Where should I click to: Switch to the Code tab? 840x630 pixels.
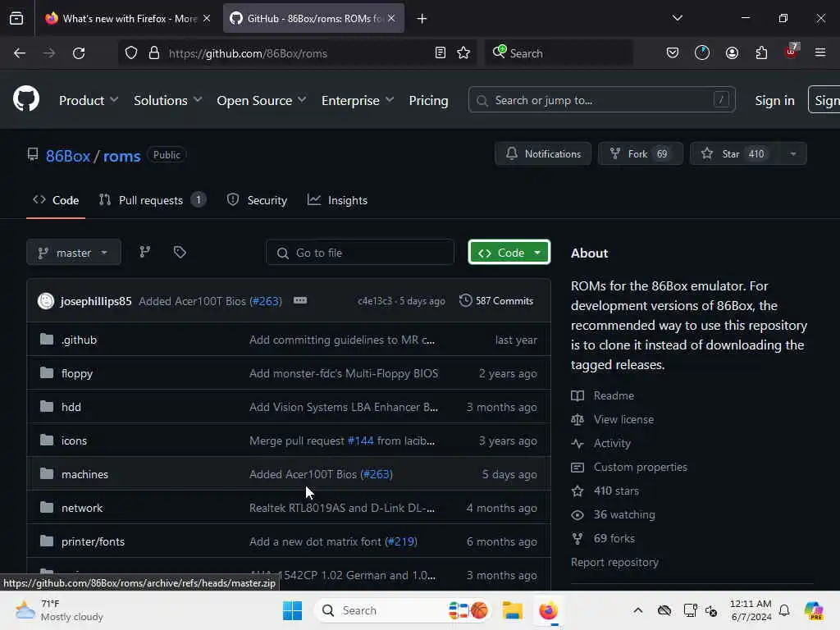point(56,200)
